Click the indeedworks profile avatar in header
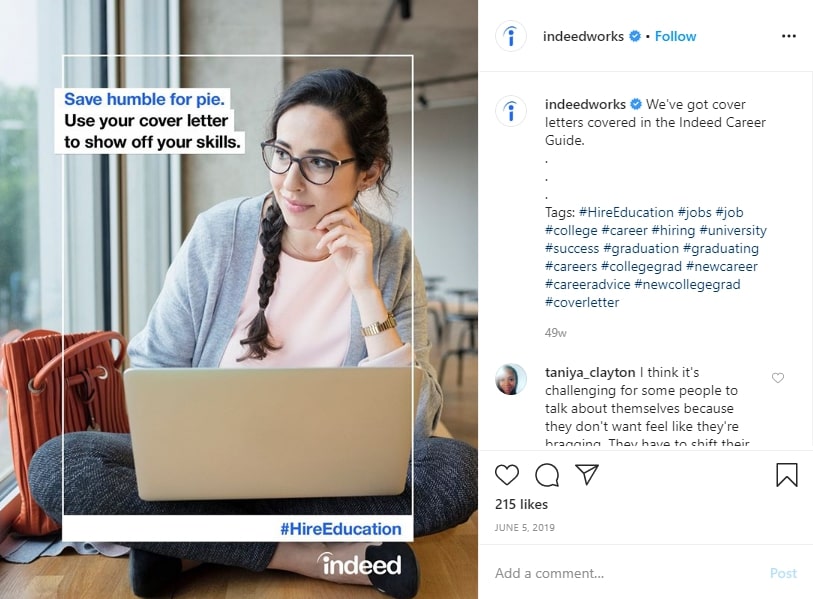 [511, 36]
